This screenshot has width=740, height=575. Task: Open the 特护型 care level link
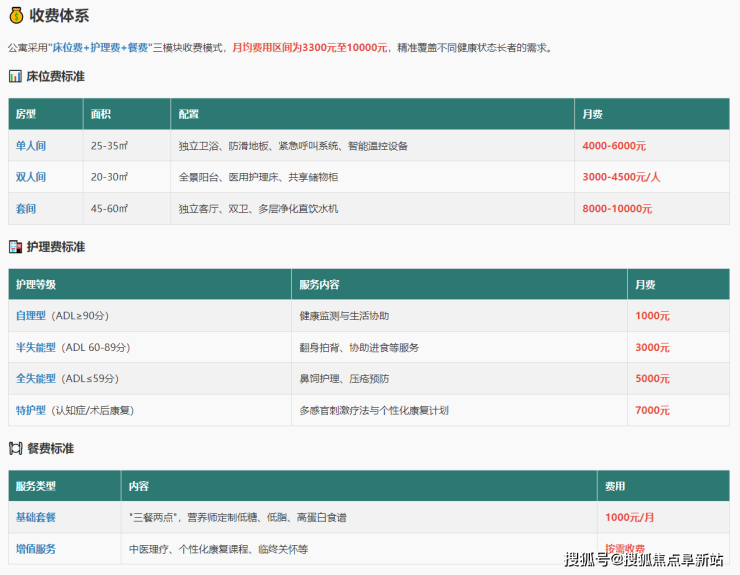[31, 411]
